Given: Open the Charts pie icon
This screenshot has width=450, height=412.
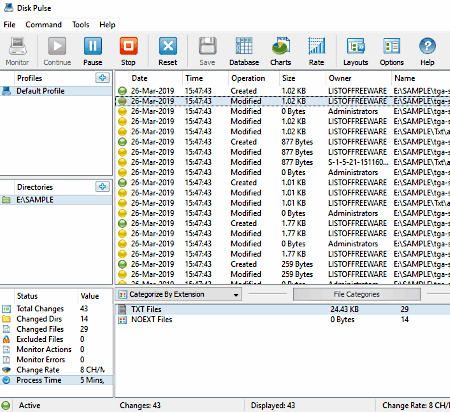Looking at the screenshot, I should point(281,46).
